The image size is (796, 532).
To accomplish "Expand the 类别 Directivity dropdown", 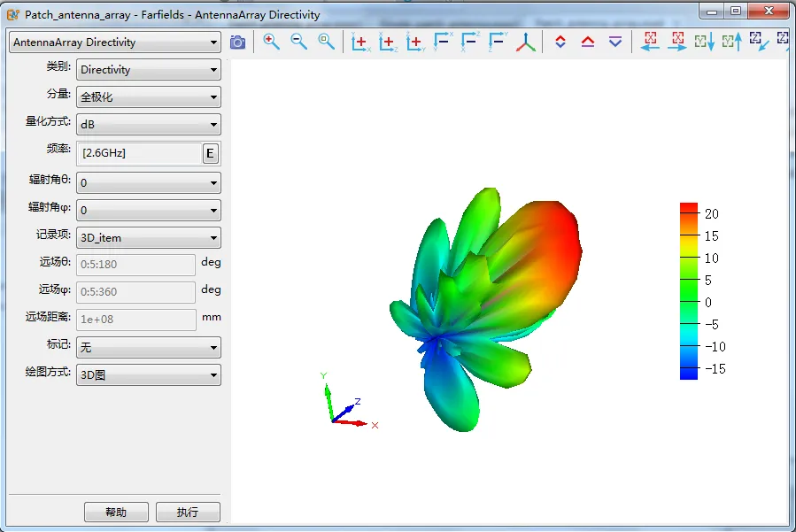I will coord(148,70).
